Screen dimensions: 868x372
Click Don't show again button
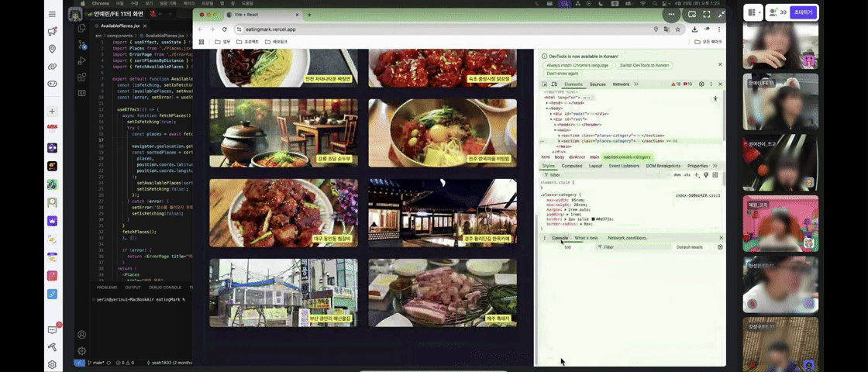[563, 74]
